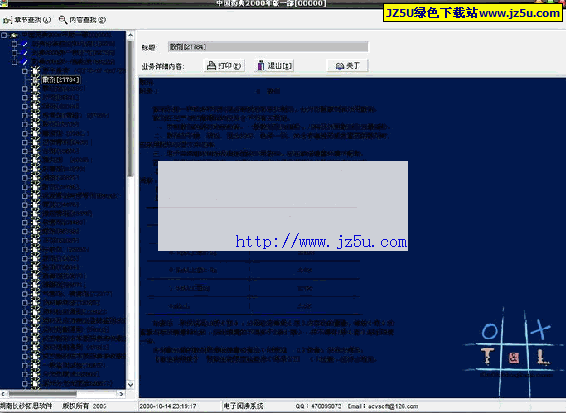566x413 pixels.
Task: Select the 散剂[27784] tree item
Action: [60, 79]
